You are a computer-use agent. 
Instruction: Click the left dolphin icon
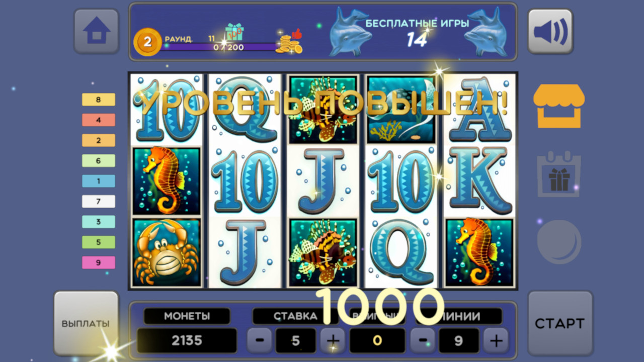(348, 32)
